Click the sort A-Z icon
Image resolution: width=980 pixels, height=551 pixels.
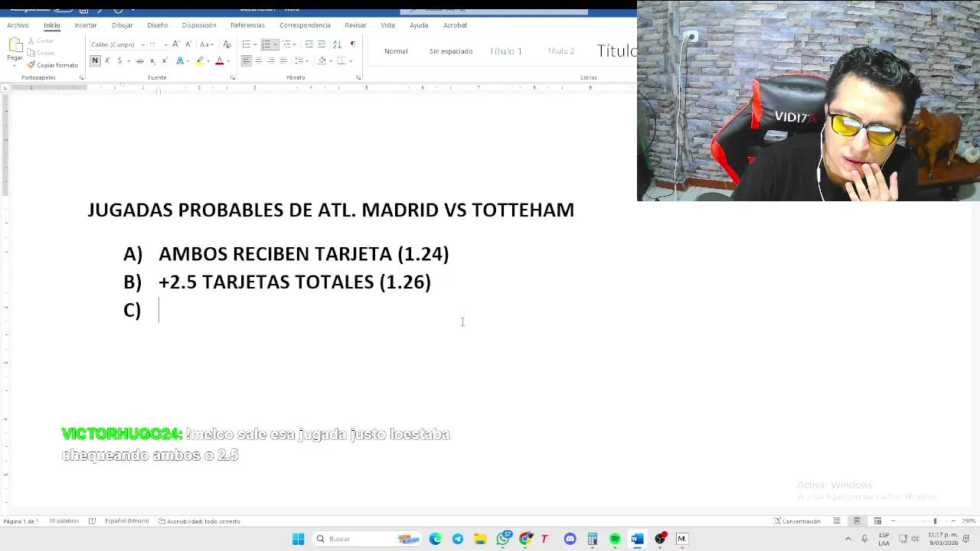337,44
